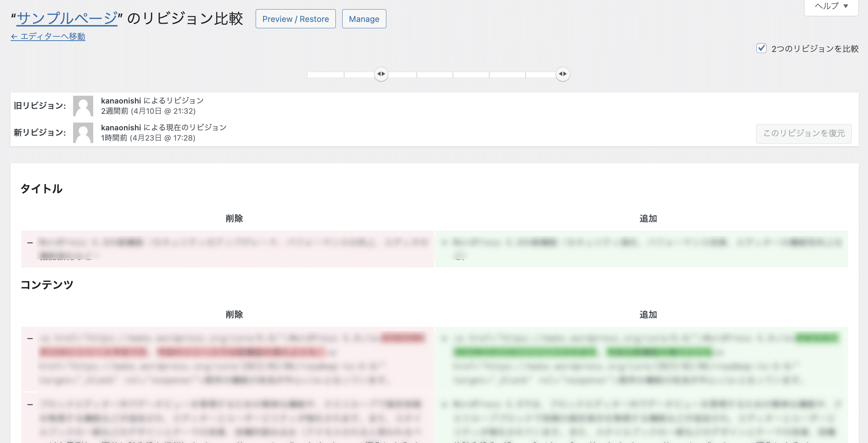This screenshot has height=443, width=868.
Task: Open the サンプルページ title link
Action: pos(67,18)
